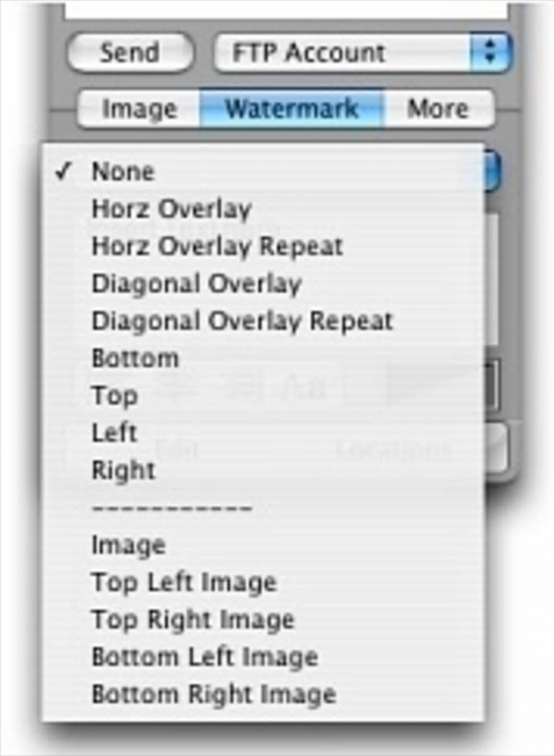Pick Bottom Left Image option
The image size is (554, 756).
pos(205,657)
